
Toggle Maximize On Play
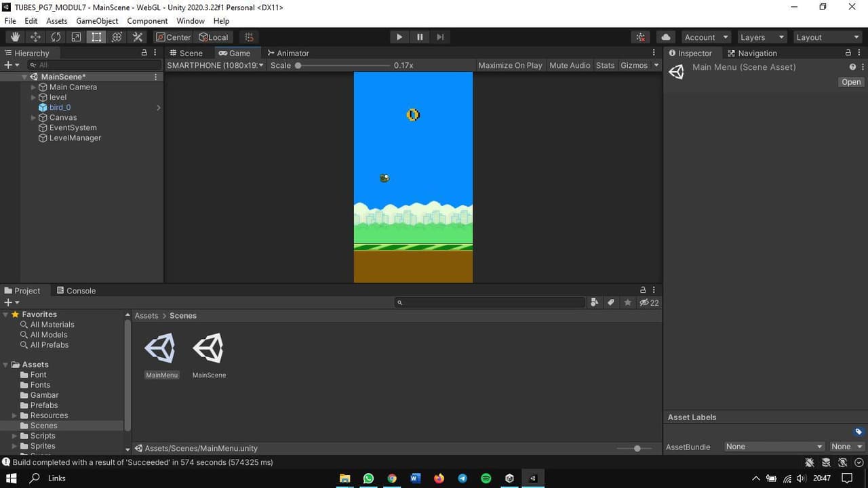coord(510,65)
